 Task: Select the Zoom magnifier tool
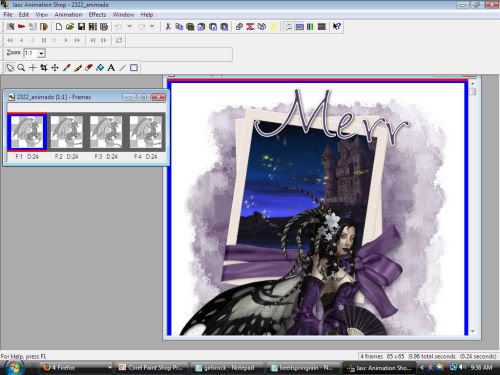click(x=21, y=68)
